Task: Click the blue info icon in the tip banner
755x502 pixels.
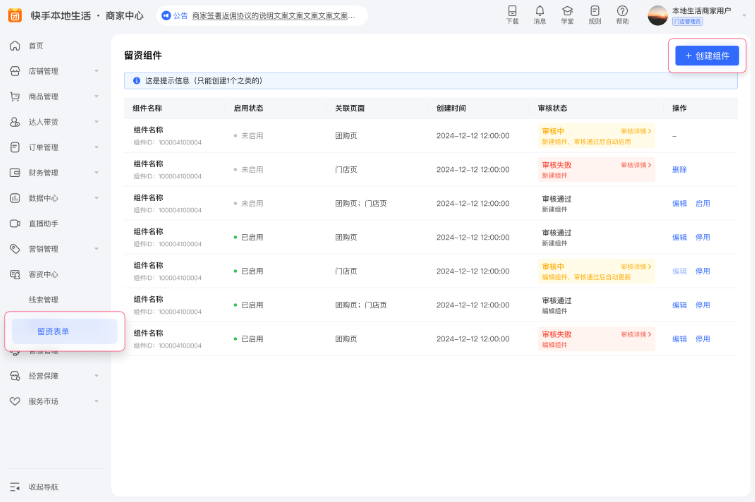Action: coord(136,81)
